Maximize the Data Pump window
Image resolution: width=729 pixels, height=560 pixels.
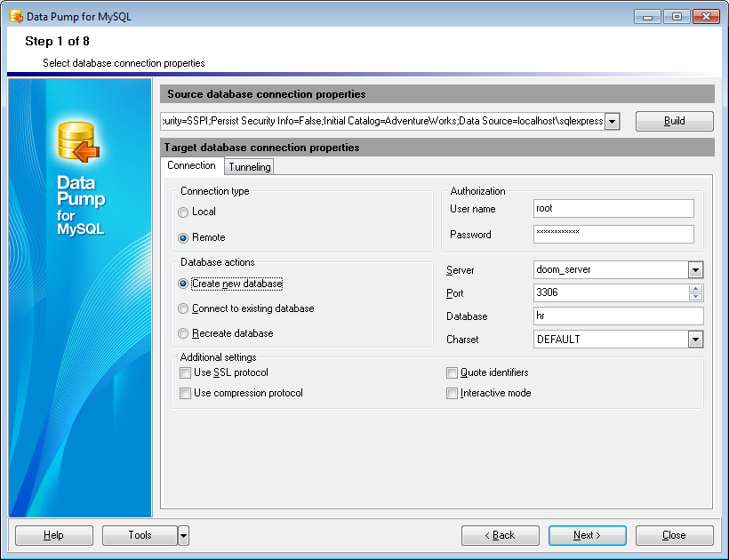point(677,17)
